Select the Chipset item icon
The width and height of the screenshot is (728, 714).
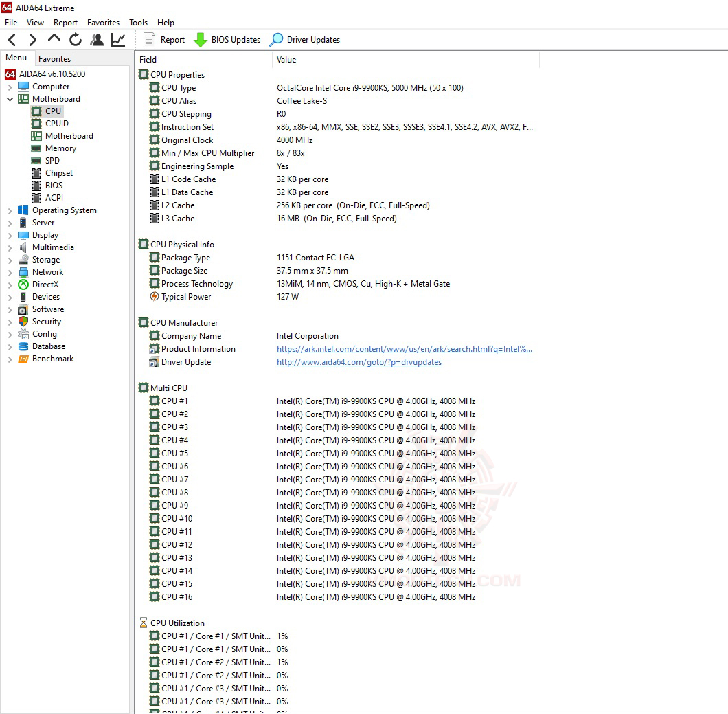click(x=36, y=173)
